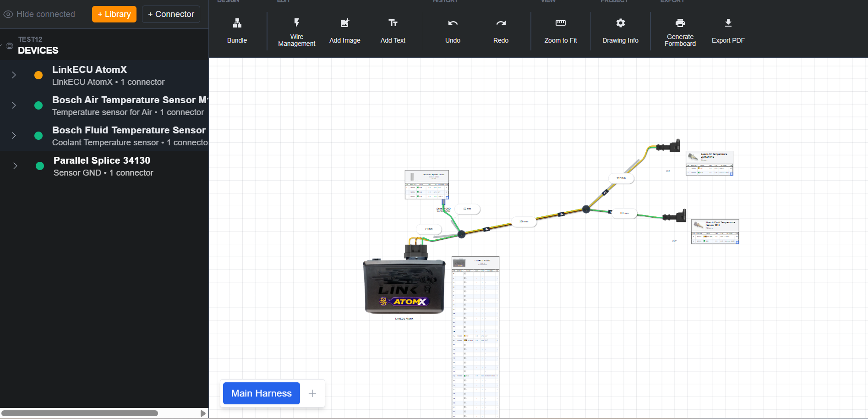Redo the last undone action
868x419 pixels.
click(x=501, y=31)
